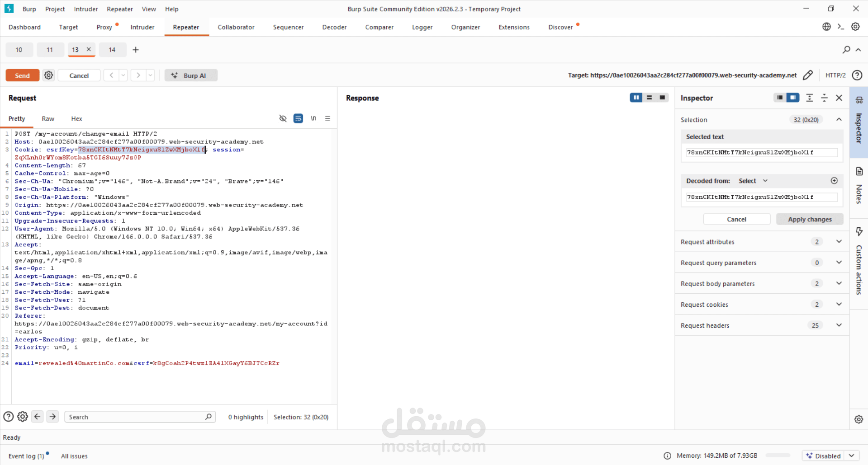Open the Repeater help icon
This screenshot has height=465, width=868.
point(857,75)
